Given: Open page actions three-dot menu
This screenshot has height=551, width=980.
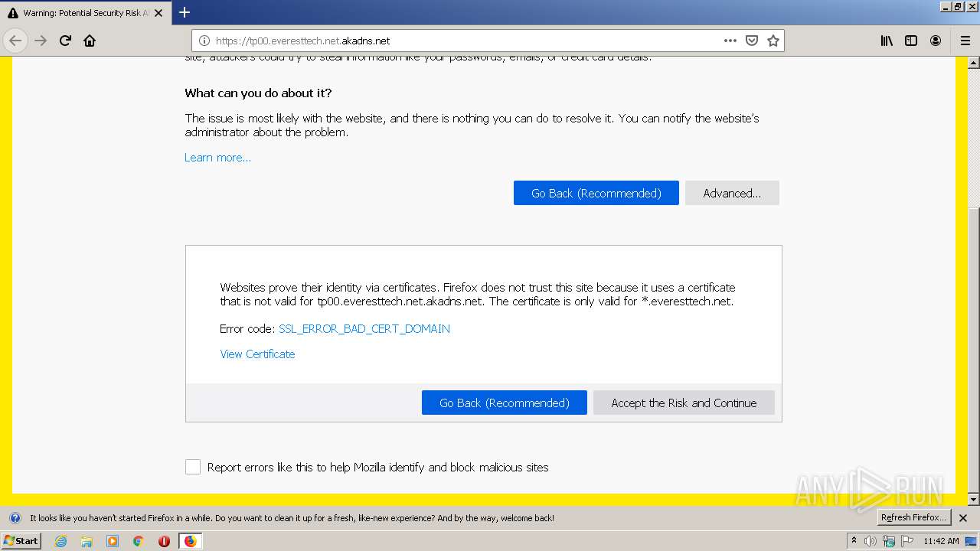Looking at the screenshot, I should 730,41.
